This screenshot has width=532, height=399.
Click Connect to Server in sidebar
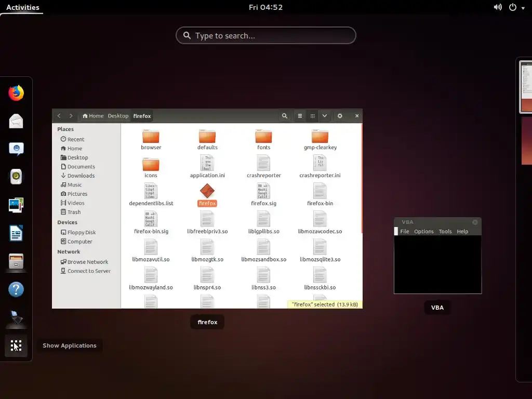point(87,271)
